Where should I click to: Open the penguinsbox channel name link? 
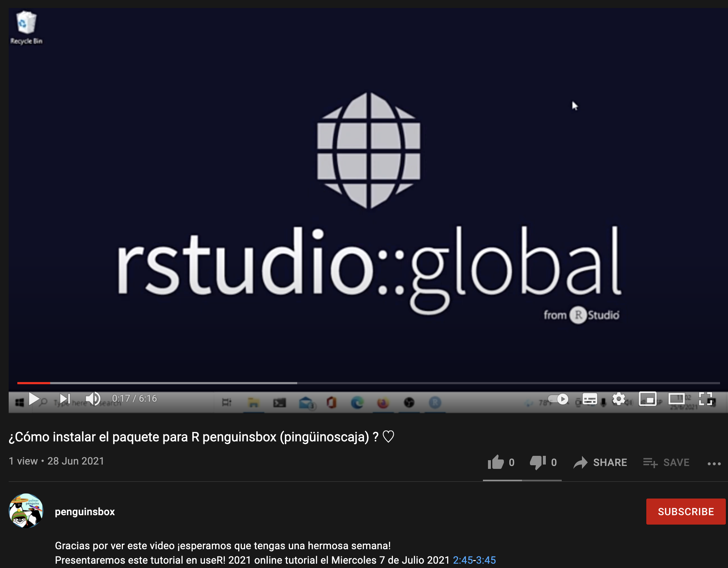coord(85,512)
